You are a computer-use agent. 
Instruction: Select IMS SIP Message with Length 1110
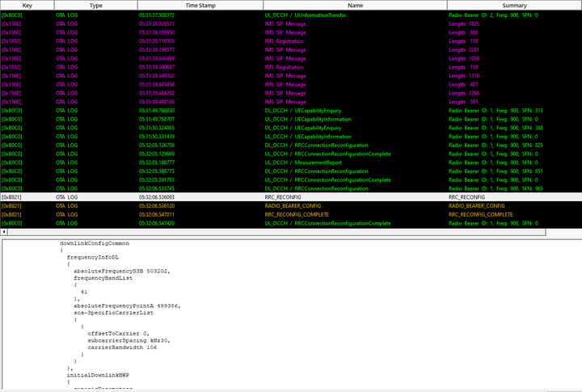291,76
